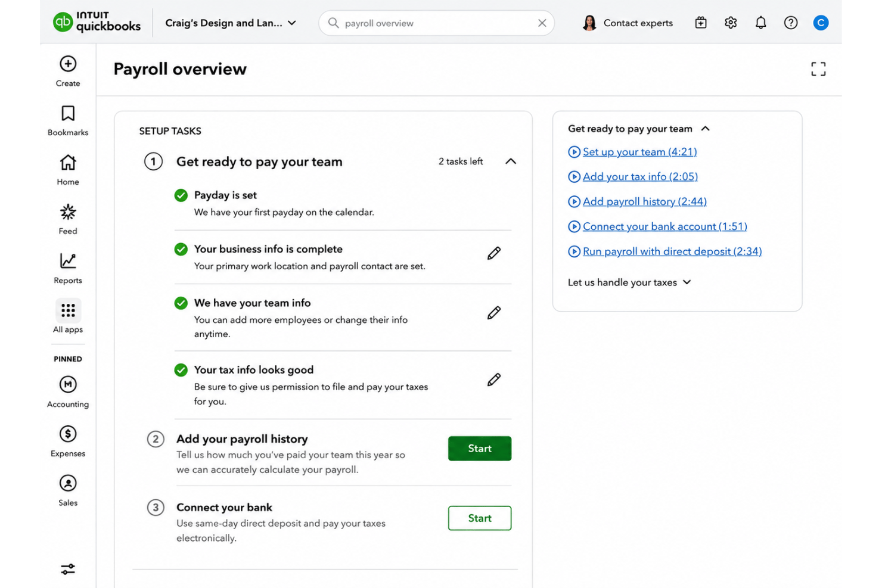Click the Intuit QuickBooks logo
Image resolution: width=882 pixels, height=588 pixels.
click(97, 22)
